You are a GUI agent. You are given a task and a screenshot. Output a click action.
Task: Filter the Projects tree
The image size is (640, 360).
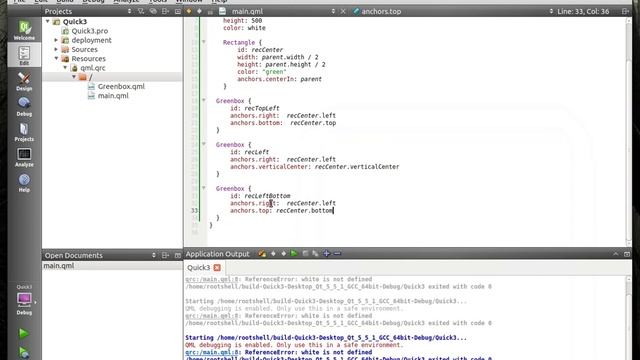click(x=141, y=11)
